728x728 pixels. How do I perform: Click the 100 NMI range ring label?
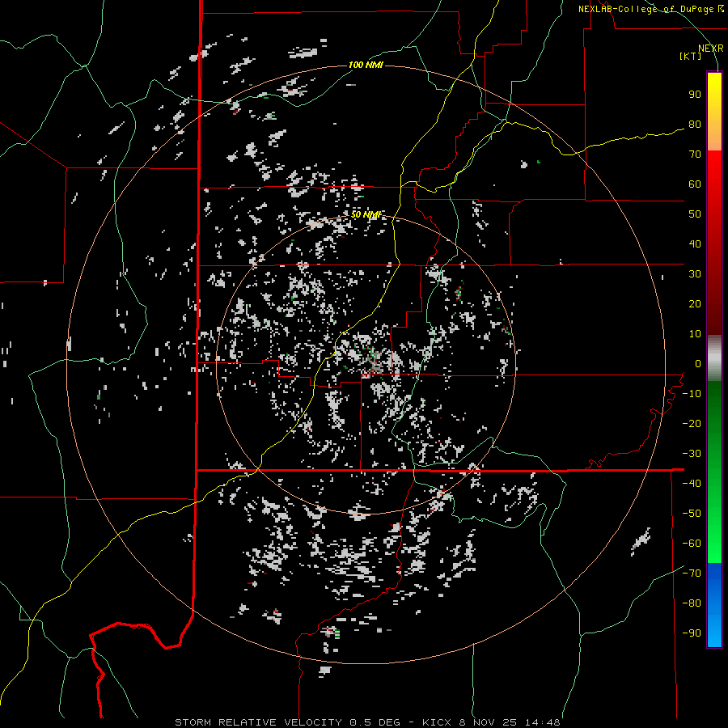pos(366,65)
